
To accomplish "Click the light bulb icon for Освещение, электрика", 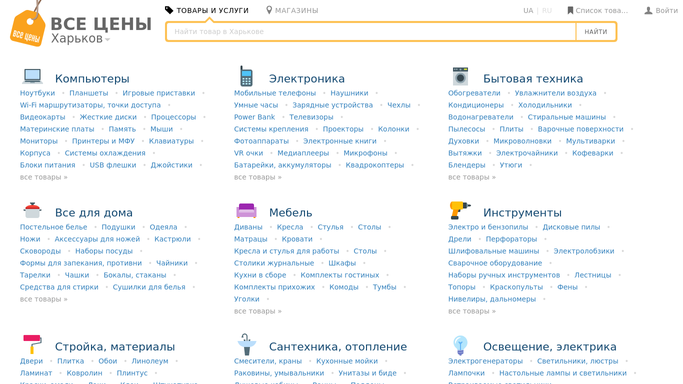I will click(x=460, y=345).
